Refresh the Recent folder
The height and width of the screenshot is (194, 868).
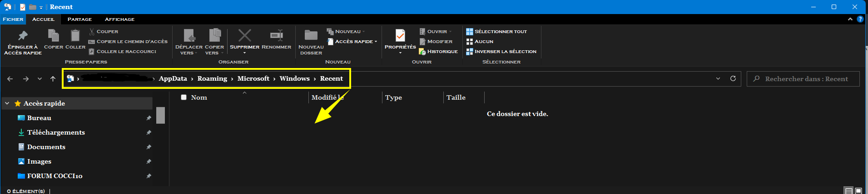[733, 79]
